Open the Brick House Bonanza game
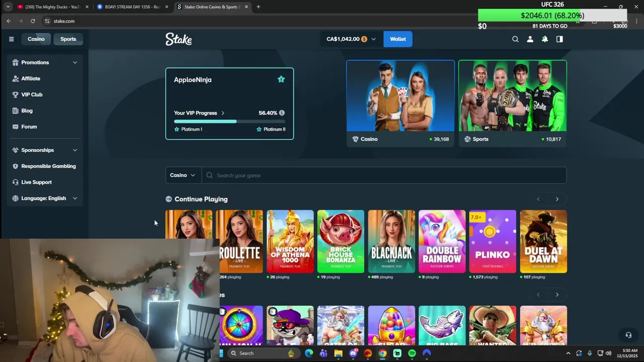The width and height of the screenshot is (644, 362). tap(341, 241)
